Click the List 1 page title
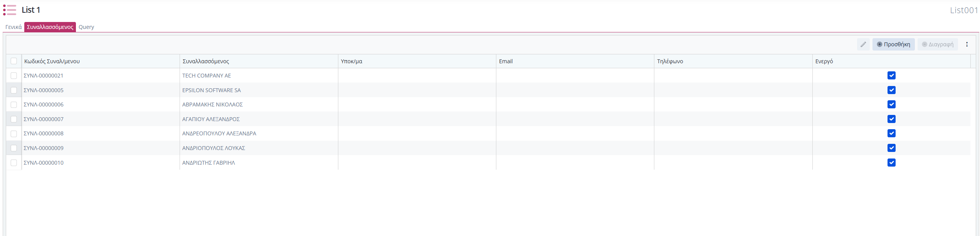The image size is (980, 236). coord(31,10)
